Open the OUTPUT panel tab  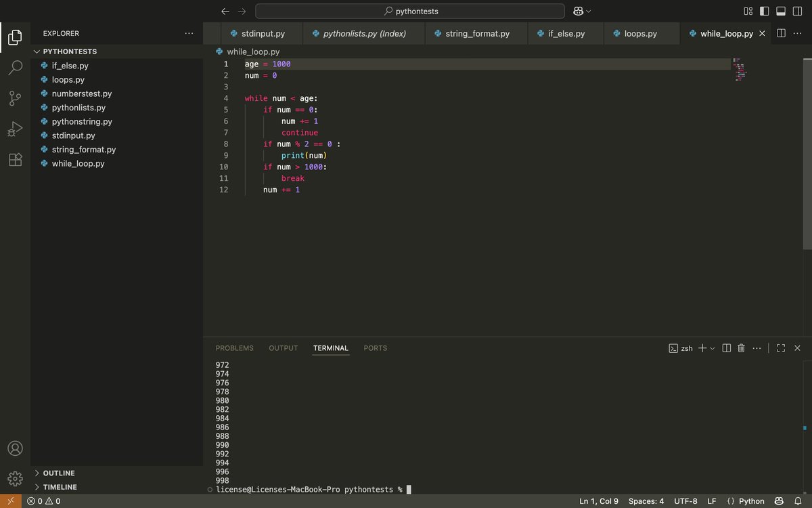[283, 348]
